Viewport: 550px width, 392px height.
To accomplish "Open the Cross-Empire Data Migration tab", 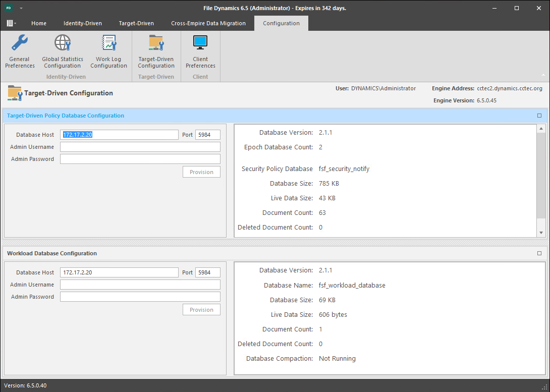I will pyautogui.click(x=208, y=23).
